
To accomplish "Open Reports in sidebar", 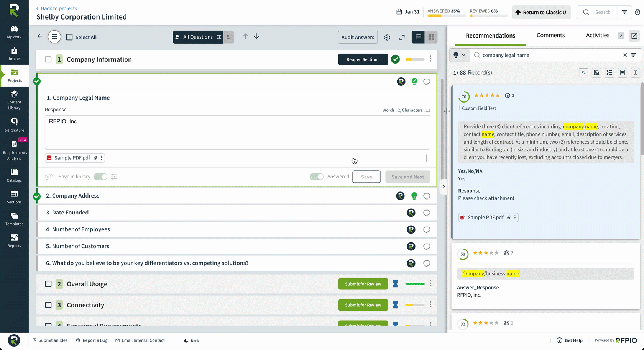I will click(x=14, y=241).
